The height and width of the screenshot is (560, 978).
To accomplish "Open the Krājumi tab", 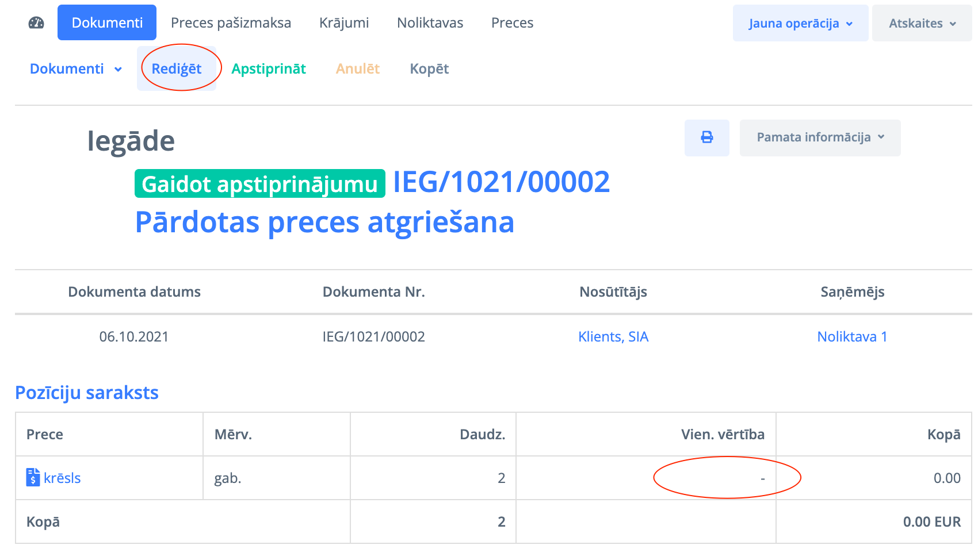I will tap(344, 23).
